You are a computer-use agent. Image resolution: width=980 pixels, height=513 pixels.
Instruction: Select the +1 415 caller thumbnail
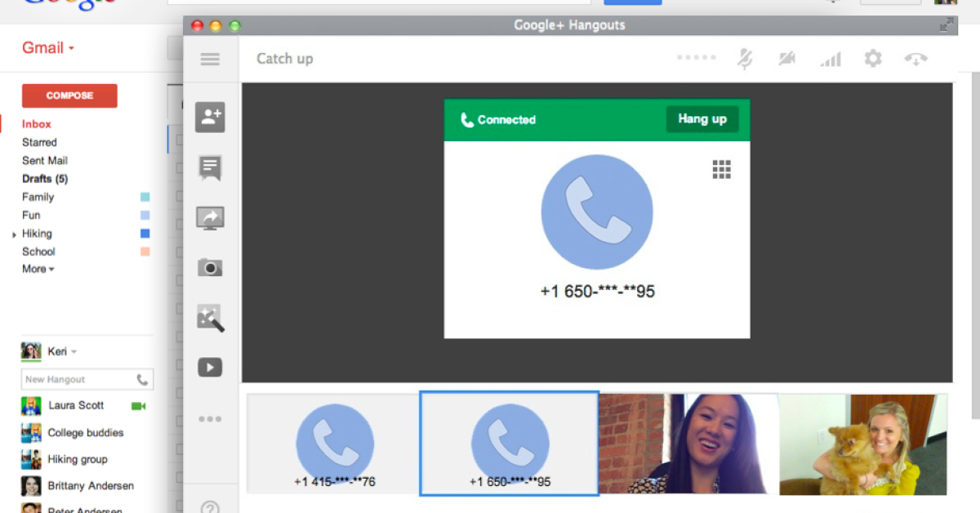[x=334, y=444]
